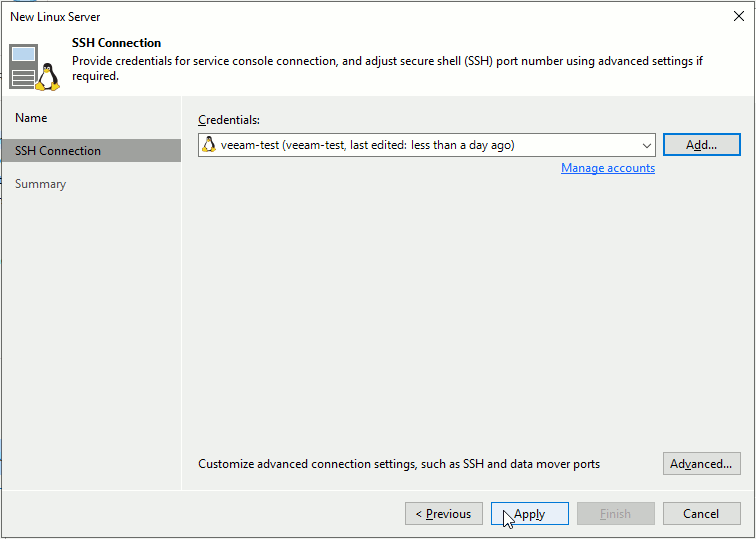Screen dimensions: 756x539
Task: Click Add... to create new credentials
Action: 701,145
